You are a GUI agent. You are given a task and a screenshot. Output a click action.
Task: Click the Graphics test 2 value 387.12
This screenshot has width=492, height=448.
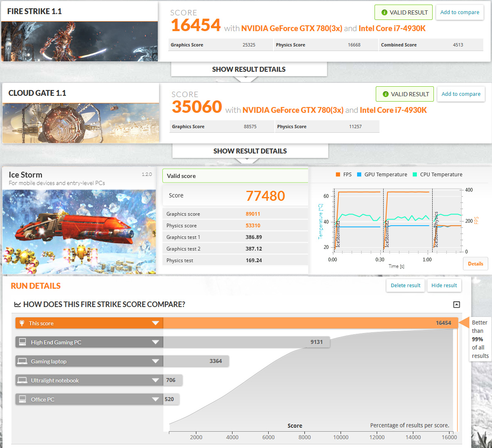click(x=254, y=248)
